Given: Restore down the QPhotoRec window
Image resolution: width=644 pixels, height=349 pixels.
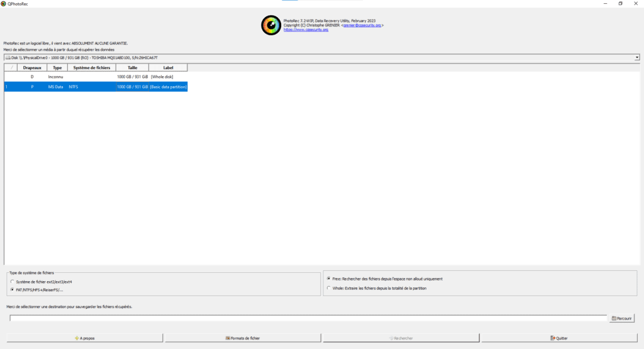Looking at the screenshot, I should pos(621,3).
